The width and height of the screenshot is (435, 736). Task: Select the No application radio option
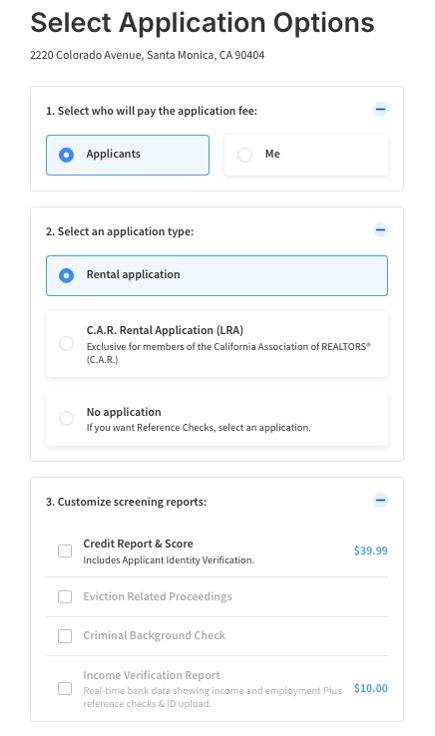pyautogui.click(x=66, y=418)
